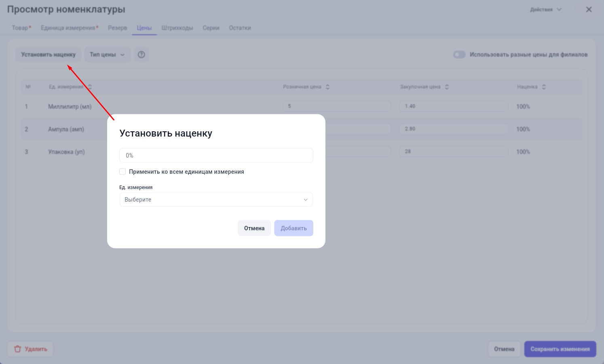Click Отмена in the markup dialog

point(254,228)
